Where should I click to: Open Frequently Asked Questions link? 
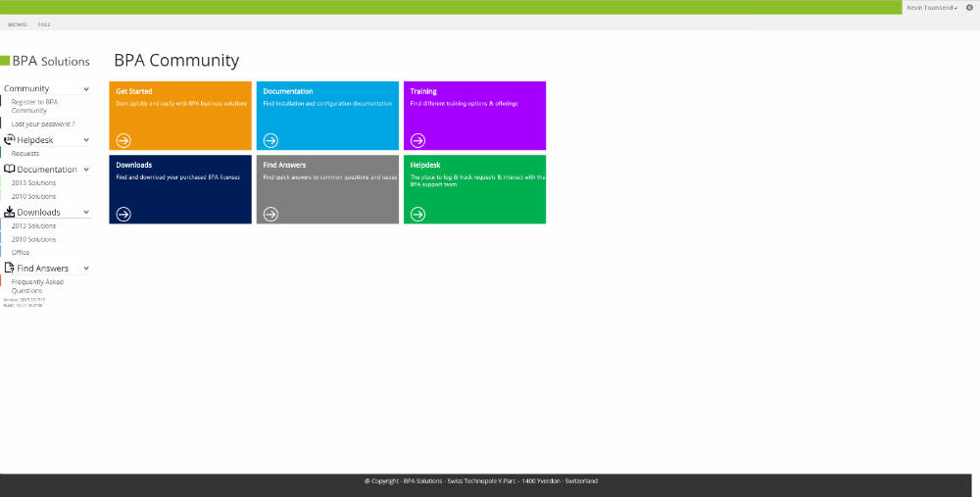point(37,286)
